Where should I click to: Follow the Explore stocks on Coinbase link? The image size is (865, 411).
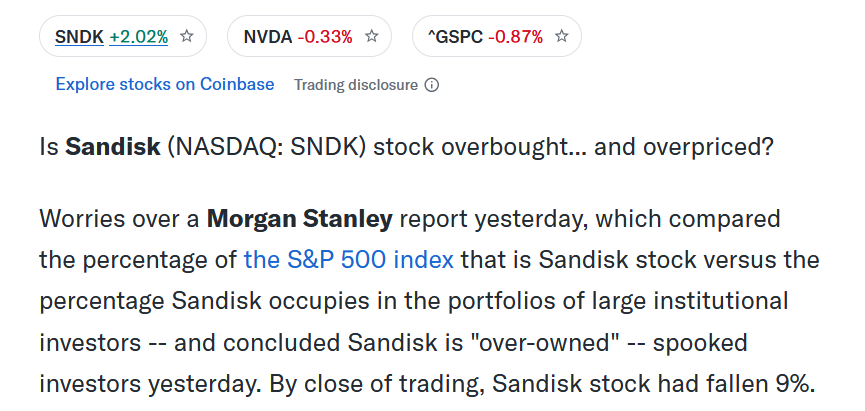pos(165,84)
